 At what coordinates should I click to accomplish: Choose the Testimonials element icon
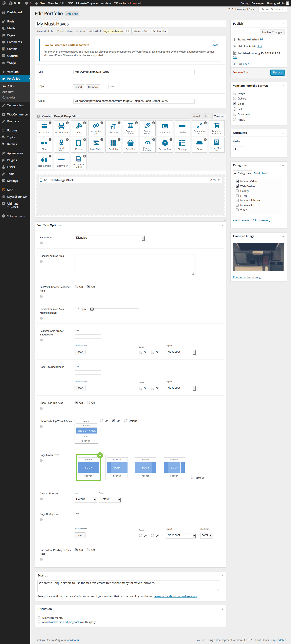(44, 161)
